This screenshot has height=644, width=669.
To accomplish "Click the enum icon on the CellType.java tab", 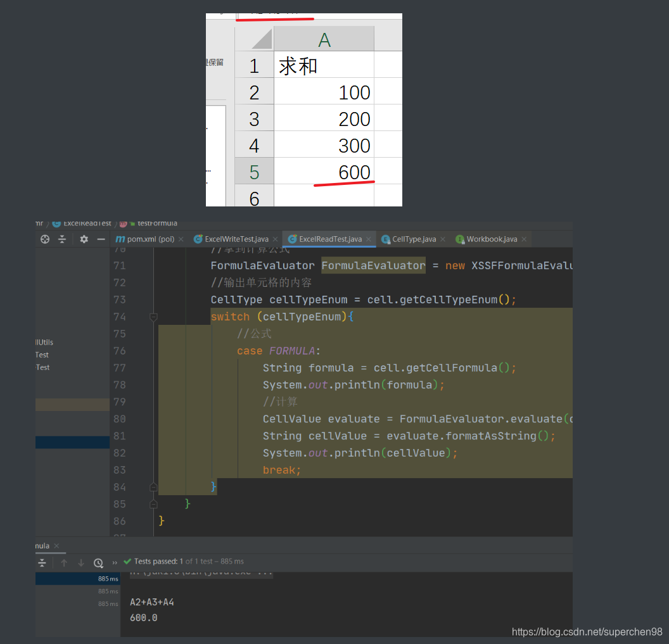I will click(386, 239).
